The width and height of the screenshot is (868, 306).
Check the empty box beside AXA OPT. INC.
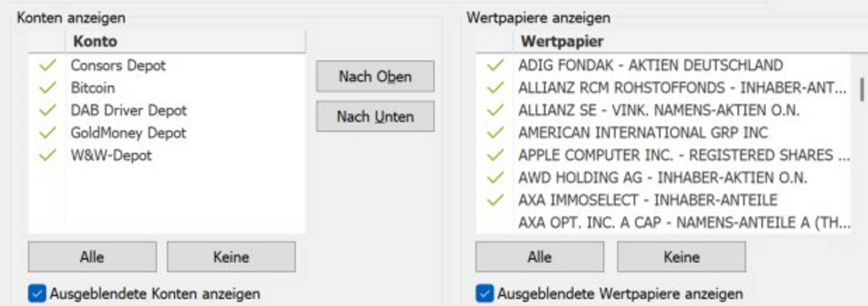(495, 222)
